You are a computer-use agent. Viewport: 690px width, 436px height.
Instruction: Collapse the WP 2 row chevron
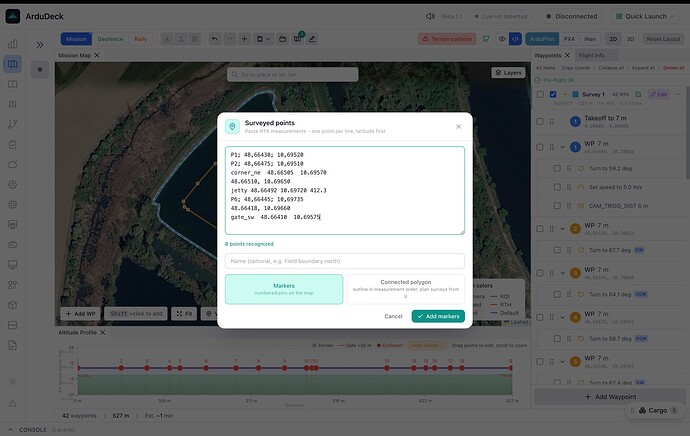pos(562,229)
